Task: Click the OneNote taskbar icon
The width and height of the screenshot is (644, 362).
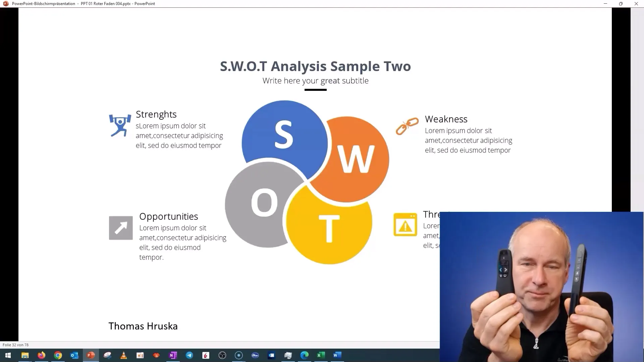Action: point(173,355)
